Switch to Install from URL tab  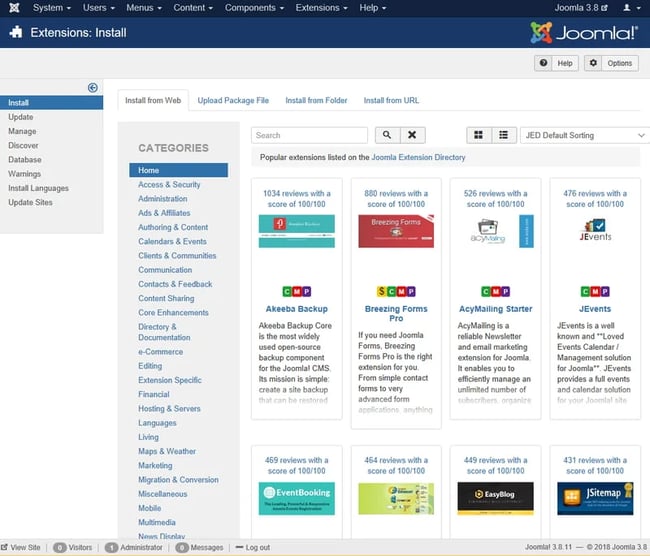point(391,100)
